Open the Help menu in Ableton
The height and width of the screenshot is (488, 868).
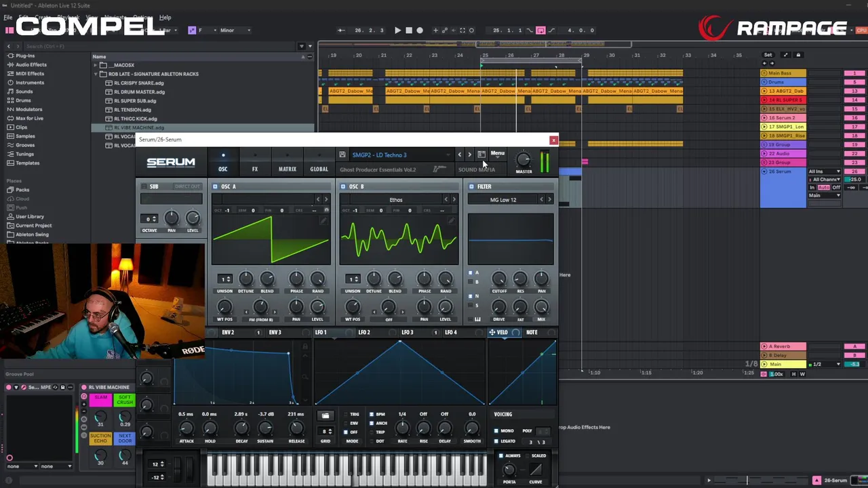[x=165, y=17]
